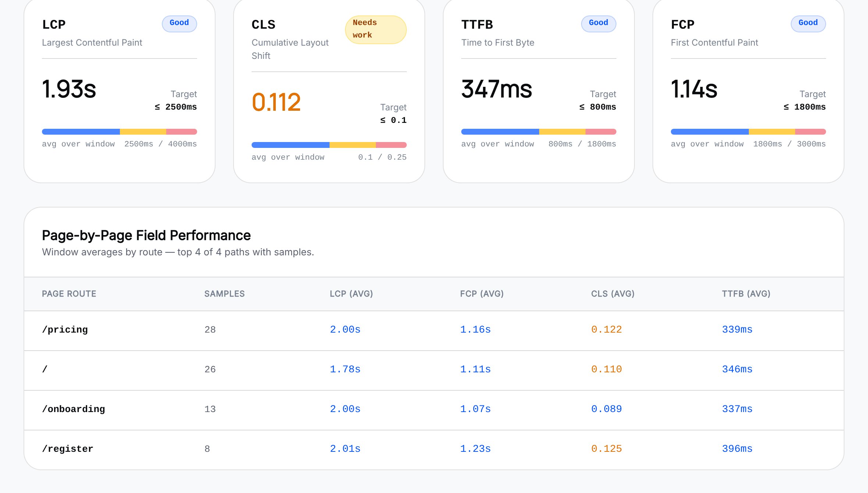This screenshot has height=493, width=868.
Task: Click the Largest Contentful Paint subtitle
Action: 92,43
